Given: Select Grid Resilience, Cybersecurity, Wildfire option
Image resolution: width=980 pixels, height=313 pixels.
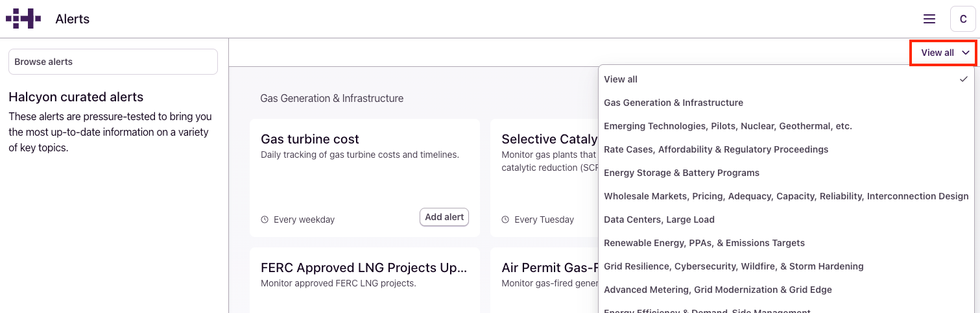Looking at the screenshot, I should point(786,266).
